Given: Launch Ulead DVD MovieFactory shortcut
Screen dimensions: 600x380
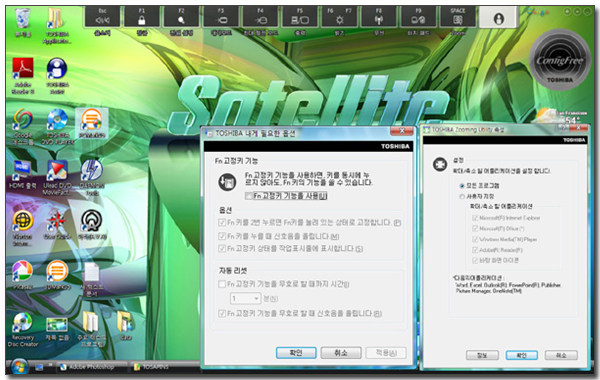Looking at the screenshot, I should (57, 177).
